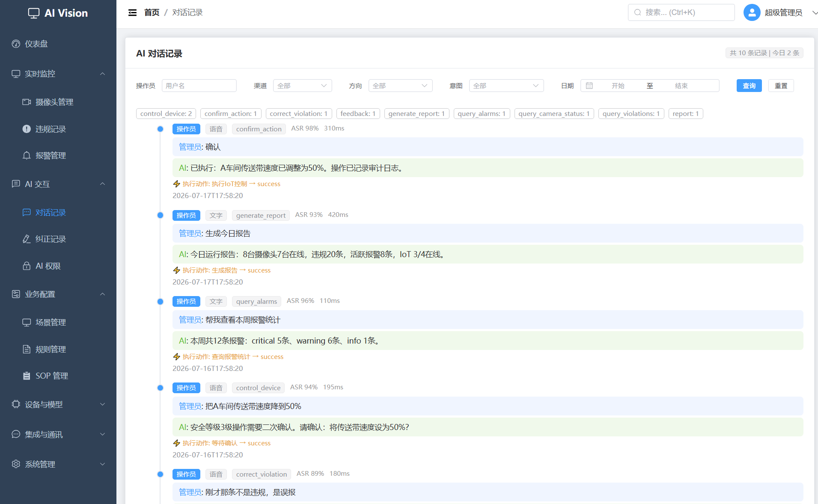Open the 渠道 channel dropdown
This screenshot has width=818, height=504.
click(302, 86)
